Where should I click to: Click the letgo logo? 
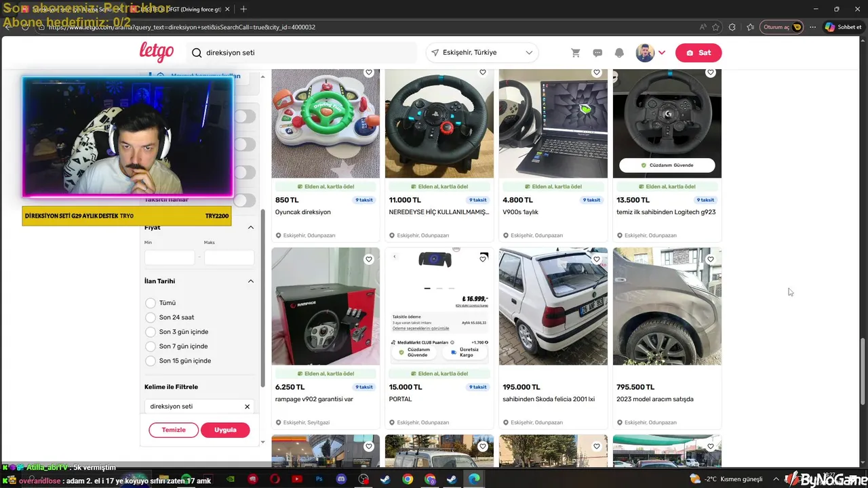tap(157, 52)
